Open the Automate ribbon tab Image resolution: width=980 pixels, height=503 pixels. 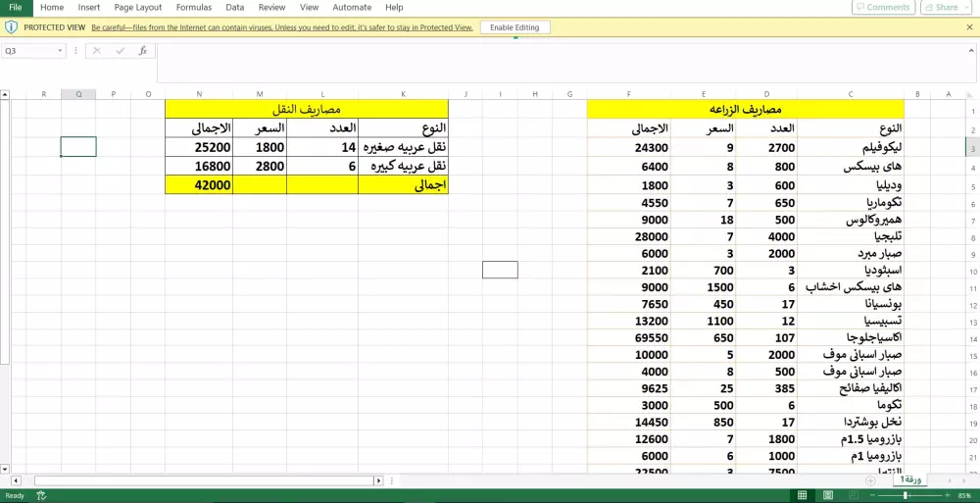[x=352, y=8]
